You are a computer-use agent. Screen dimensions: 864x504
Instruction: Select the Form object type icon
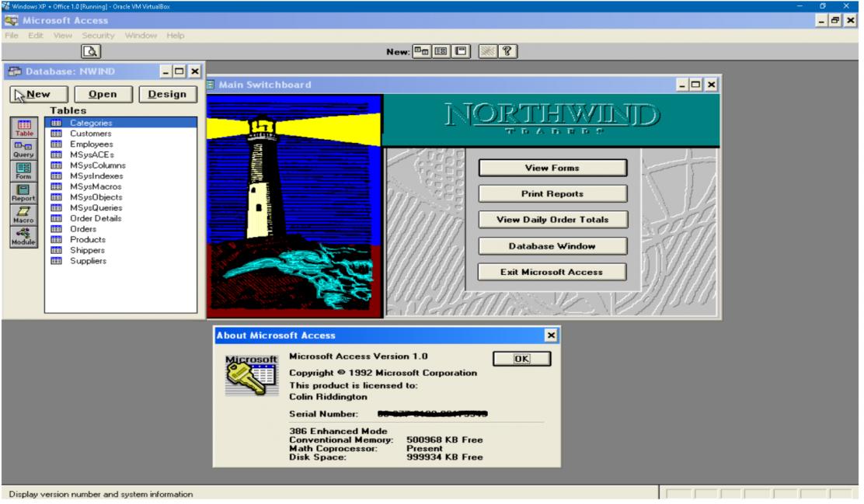pos(23,171)
